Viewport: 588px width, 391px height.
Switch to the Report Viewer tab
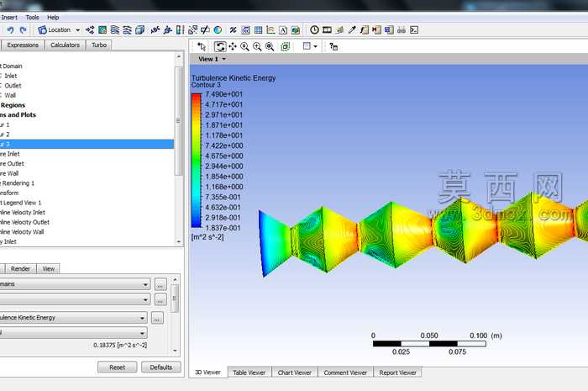pyautogui.click(x=398, y=373)
